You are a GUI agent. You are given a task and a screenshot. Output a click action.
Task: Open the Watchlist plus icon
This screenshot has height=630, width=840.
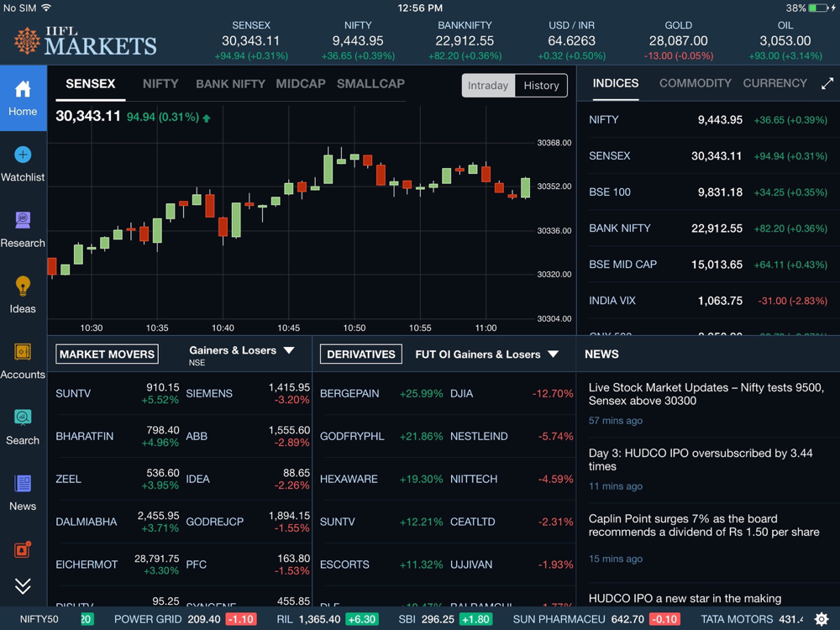pos(23,155)
